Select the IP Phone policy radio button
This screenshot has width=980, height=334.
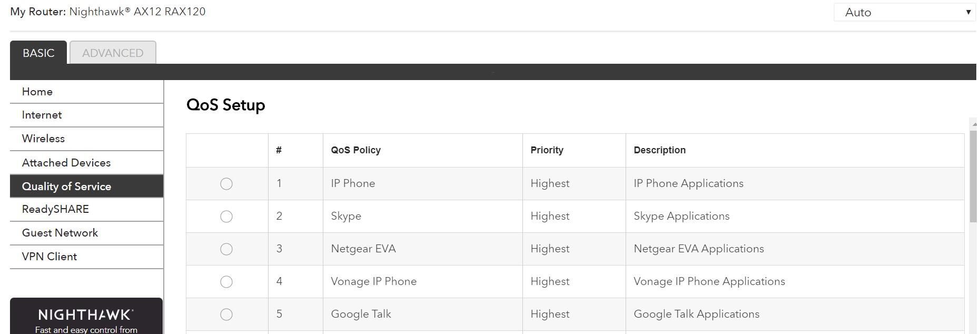coord(226,184)
